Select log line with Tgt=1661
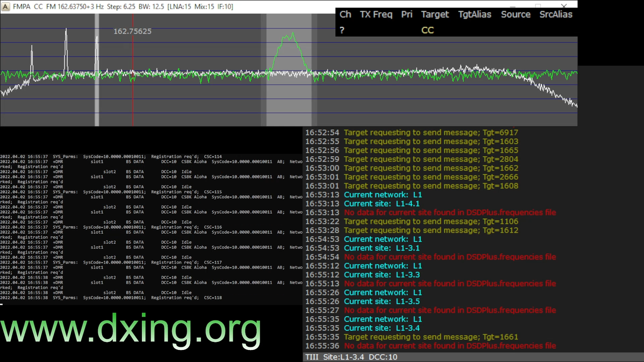The image size is (644, 362). (x=412, y=337)
